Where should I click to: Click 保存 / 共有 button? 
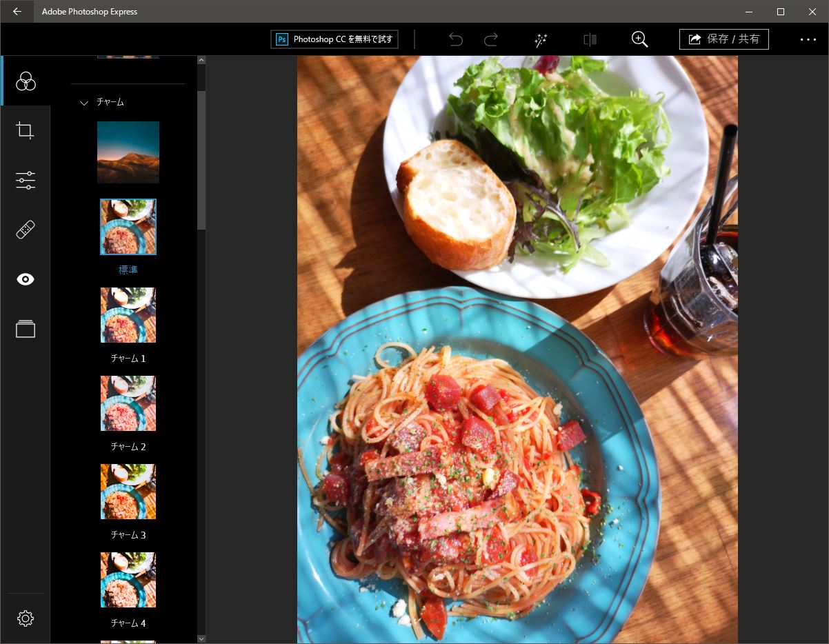(x=724, y=39)
